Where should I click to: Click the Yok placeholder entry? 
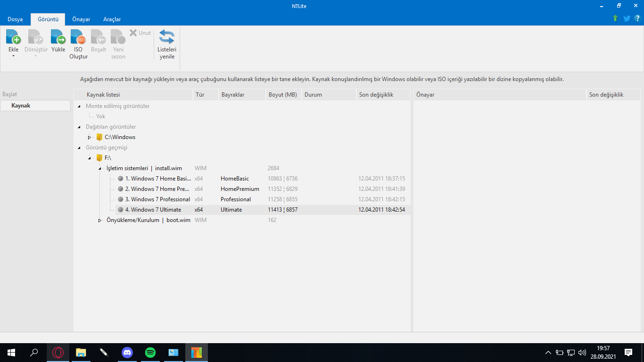(x=101, y=116)
